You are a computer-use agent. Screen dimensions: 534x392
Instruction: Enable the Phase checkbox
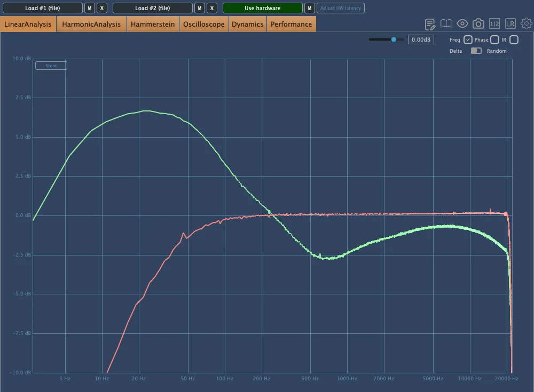pyautogui.click(x=494, y=40)
